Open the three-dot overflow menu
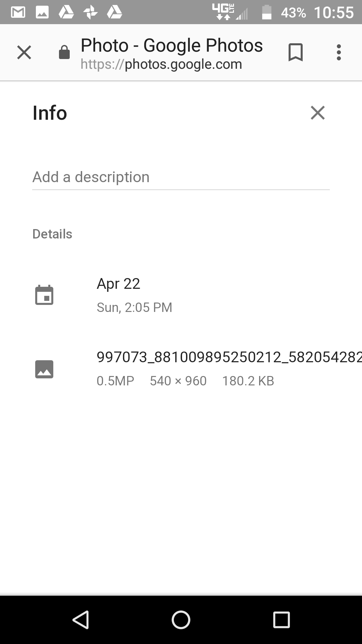This screenshot has height=644, width=362. click(x=339, y=53)
